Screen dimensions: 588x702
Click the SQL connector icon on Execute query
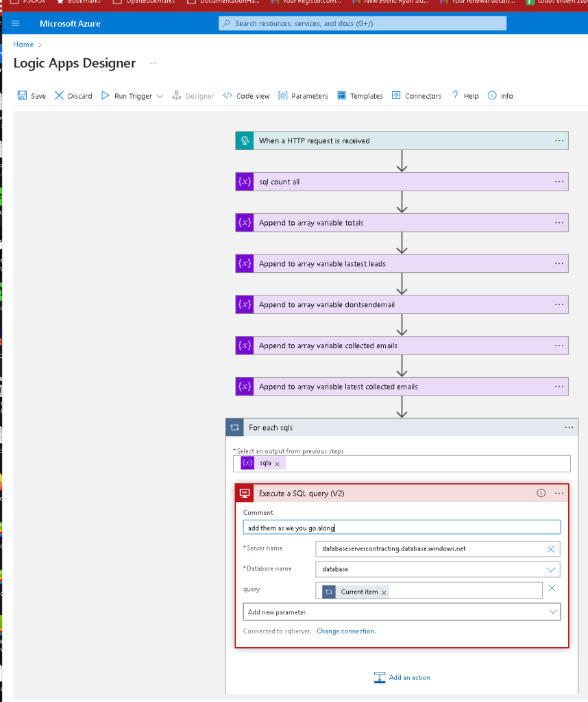coord(245,494)
